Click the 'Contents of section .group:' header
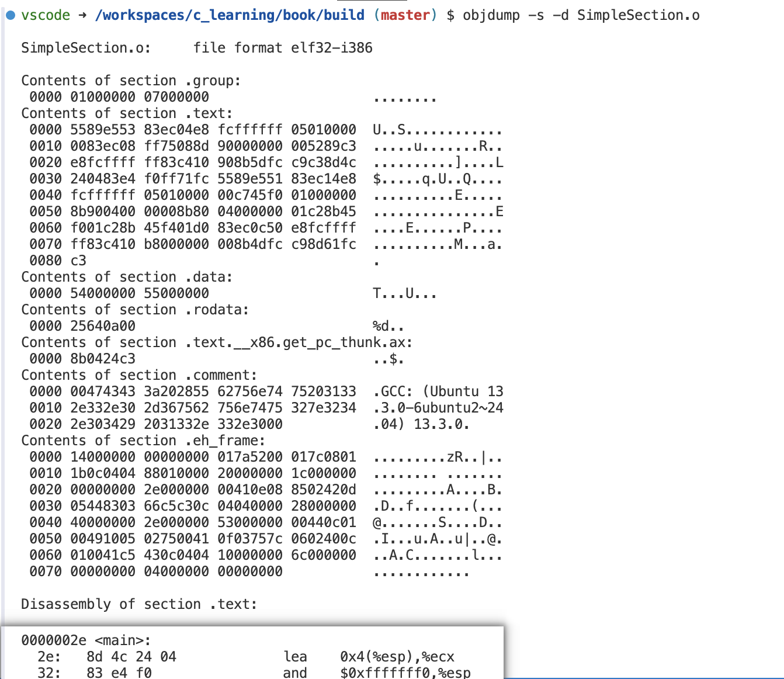Viewport: 784px width, 679px height. pos(131,81)
